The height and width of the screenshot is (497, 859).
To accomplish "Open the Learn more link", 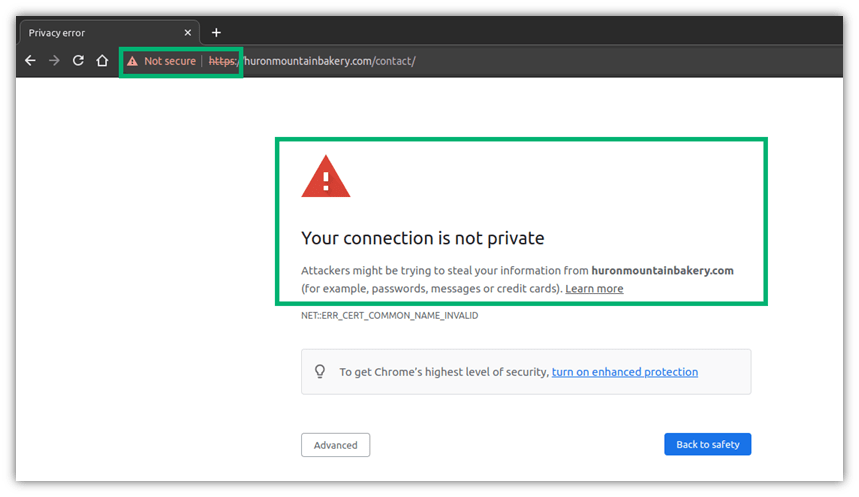I will (x=594, y=289).
